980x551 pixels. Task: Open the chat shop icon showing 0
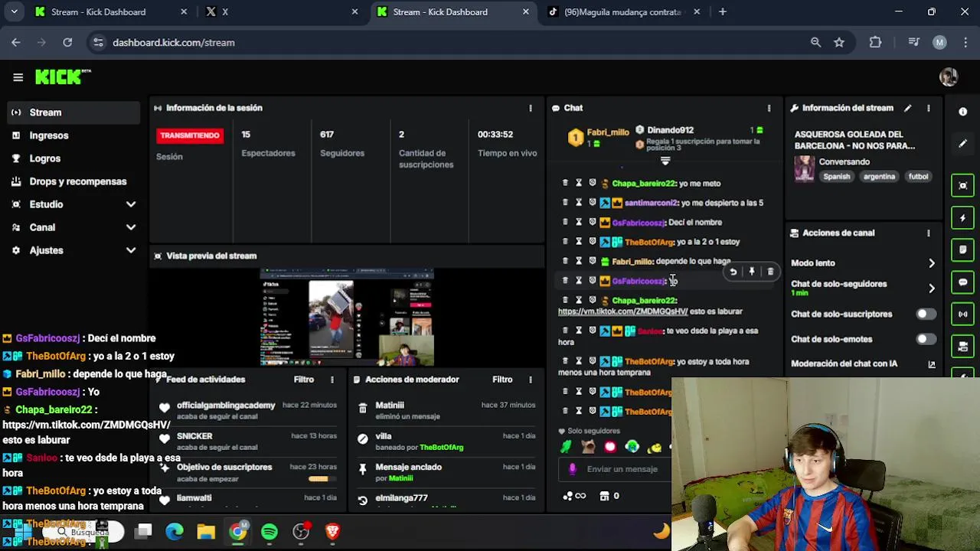[611, 496]
